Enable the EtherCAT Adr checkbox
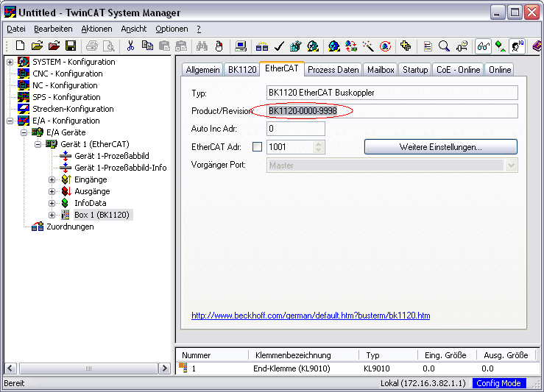 pos(257,147)
